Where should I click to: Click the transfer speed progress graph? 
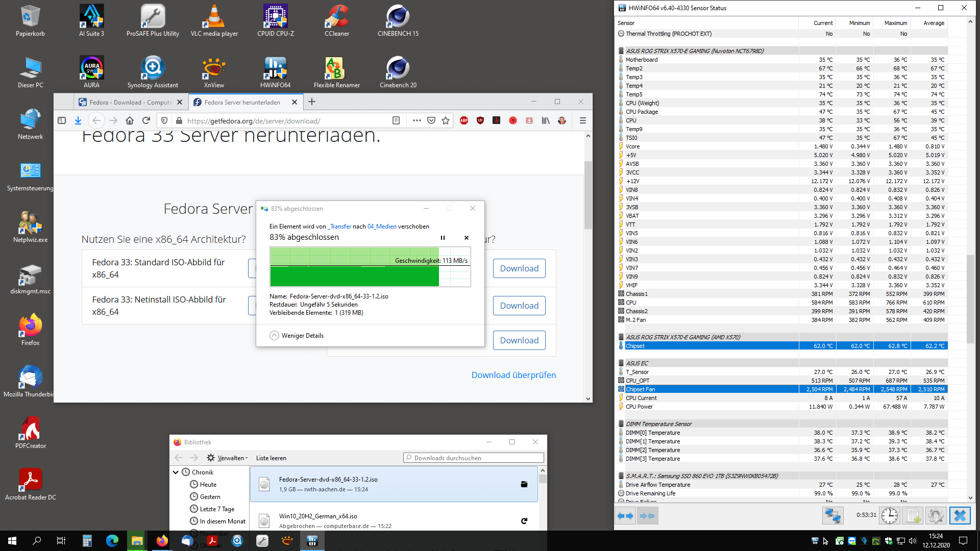point(370,267)
